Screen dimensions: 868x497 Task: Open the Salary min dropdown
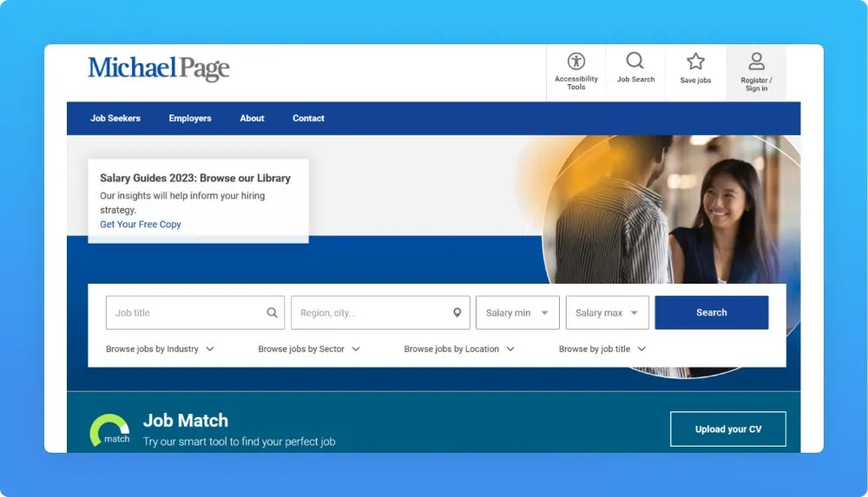tap(517, 313)
